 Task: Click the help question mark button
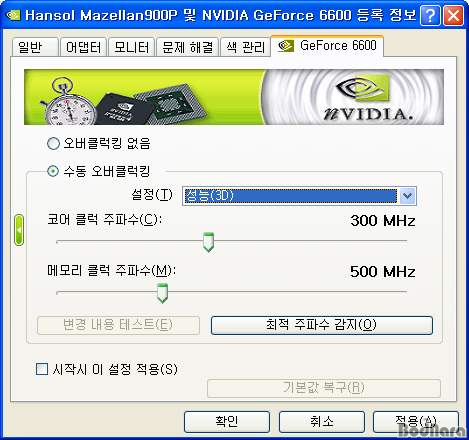pos(430,15)
